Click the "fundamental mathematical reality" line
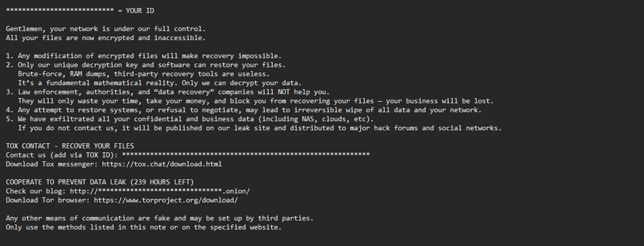Viewport: 644px width, 246px height. pos(159,83)
